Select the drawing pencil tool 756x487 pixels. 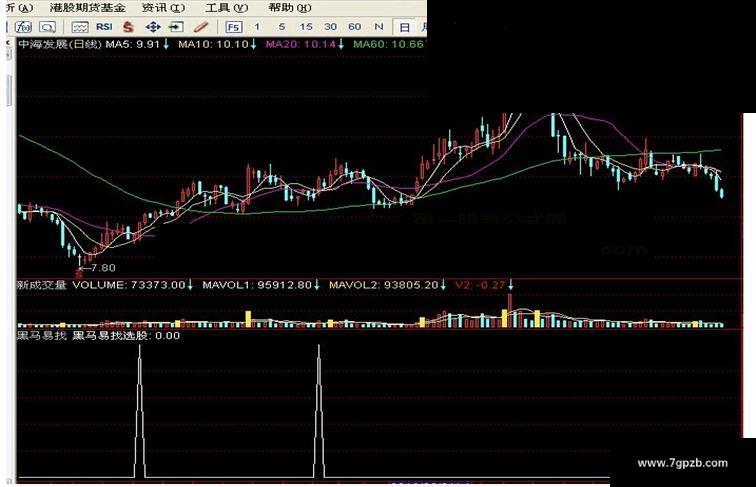pyautogui.click(x=201, y=27)
